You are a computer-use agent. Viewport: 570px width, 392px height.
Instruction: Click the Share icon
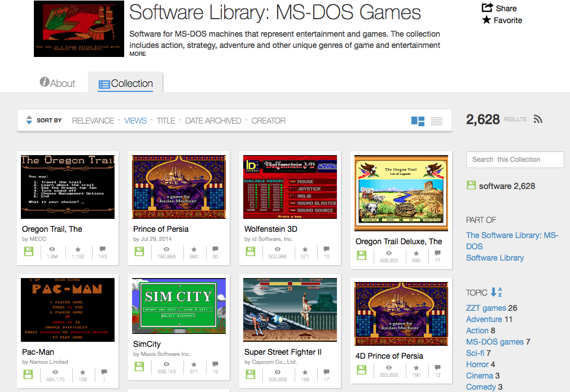(487, 8)
